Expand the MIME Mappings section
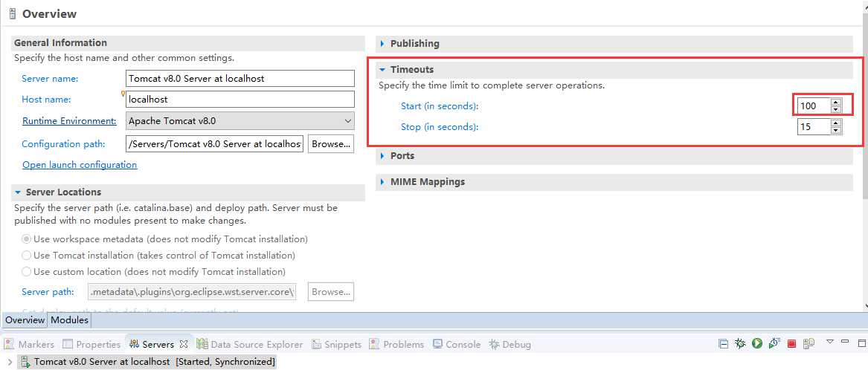The height and width of the screenshot is (370, 868). [x=382, y=182]
